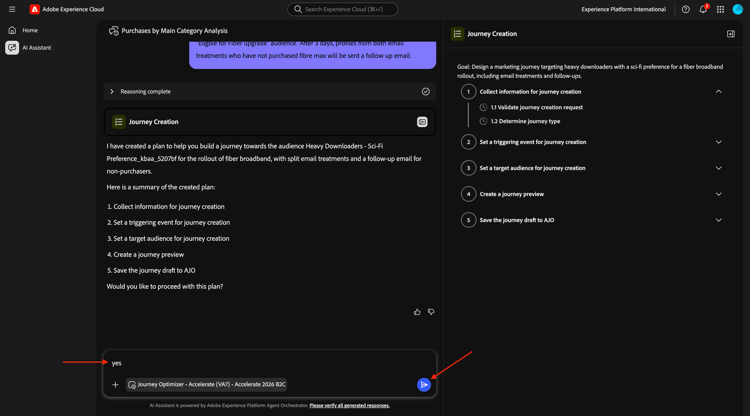Click the step 1 circle icon
The height and width of the screenshot is (416, 750).
(468, 91)
